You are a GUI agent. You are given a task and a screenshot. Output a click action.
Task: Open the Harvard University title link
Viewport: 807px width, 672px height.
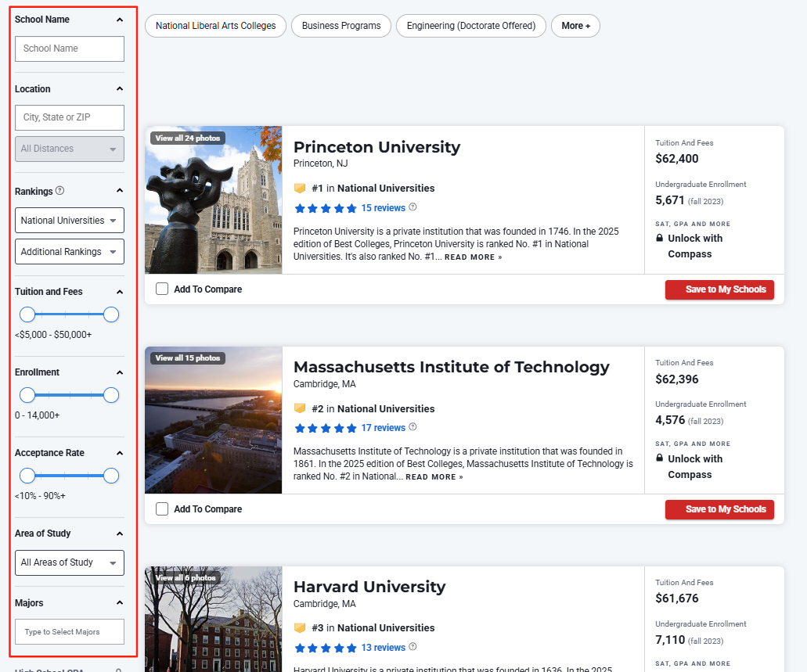(369, 587)
